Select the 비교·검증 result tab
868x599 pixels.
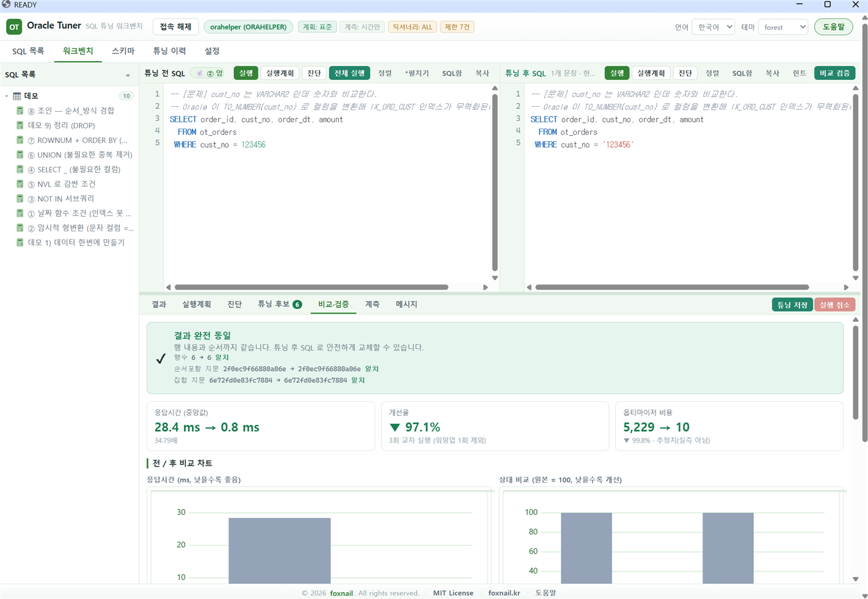pyautogui.click(x=334, y=304)
